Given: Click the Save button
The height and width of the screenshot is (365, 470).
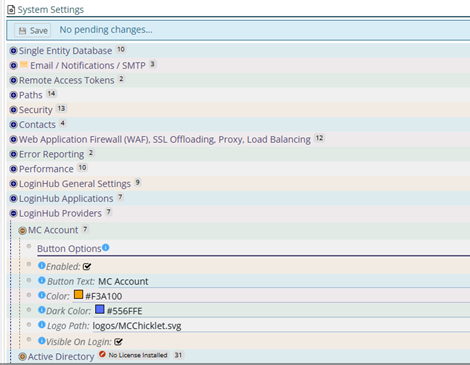Looking at the screenshot, I should (x=32, y=30).
